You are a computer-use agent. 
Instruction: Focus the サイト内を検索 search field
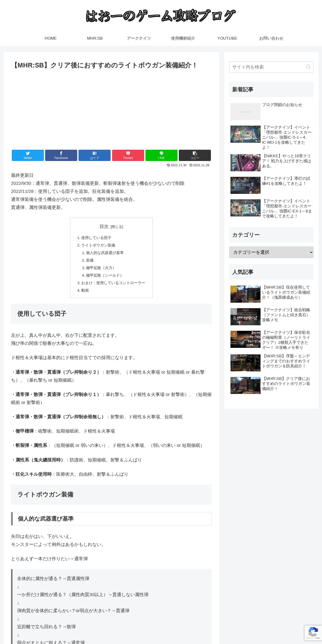(x=271, y=67)
